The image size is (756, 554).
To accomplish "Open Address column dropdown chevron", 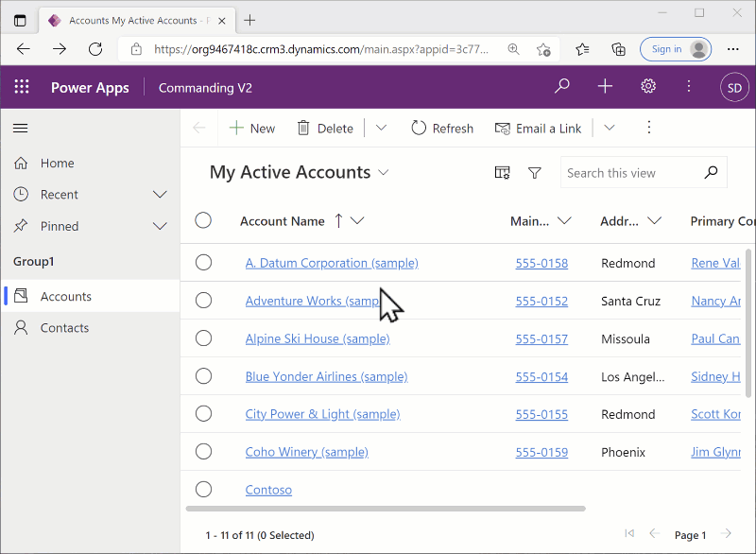I will 654,221.
